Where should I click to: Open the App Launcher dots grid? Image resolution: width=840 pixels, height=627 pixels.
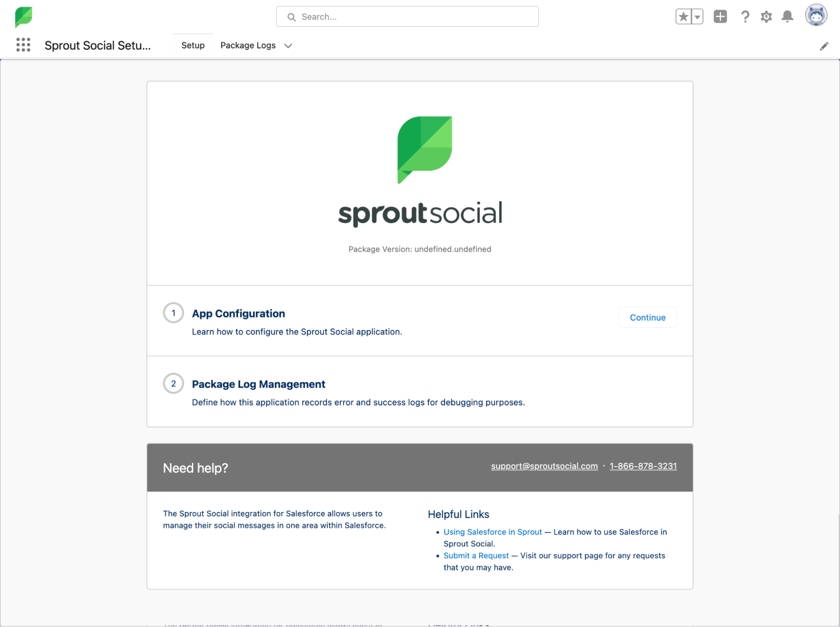click(23, 45)
